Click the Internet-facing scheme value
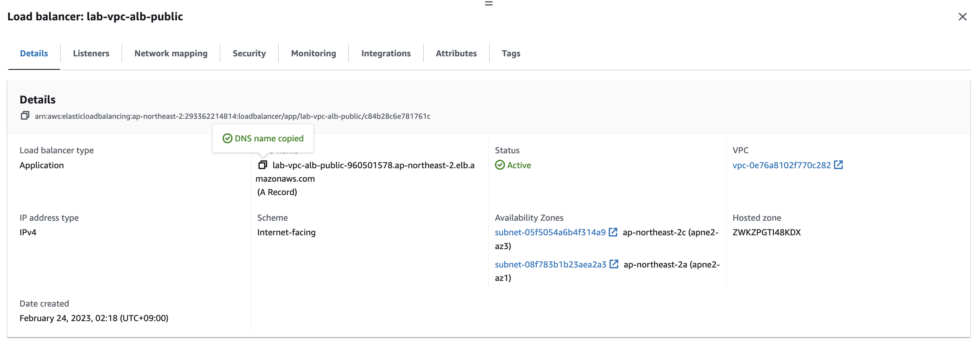This screenshot has height=351, width=980. point(286,232)
